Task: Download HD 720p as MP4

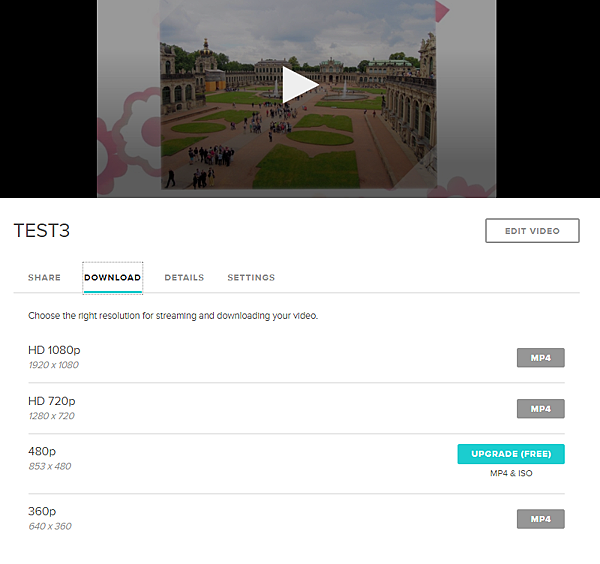Action: [540, 409]
